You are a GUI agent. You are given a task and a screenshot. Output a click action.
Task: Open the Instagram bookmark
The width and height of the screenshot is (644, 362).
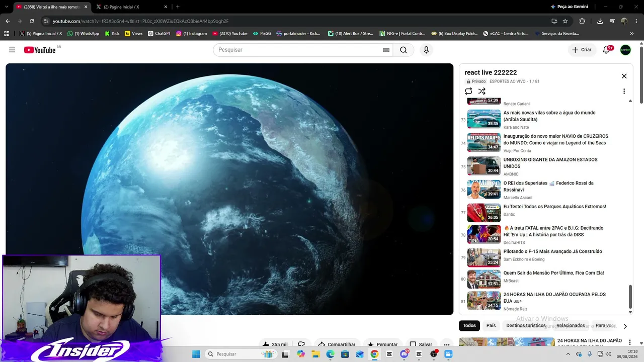click(191, 34)
